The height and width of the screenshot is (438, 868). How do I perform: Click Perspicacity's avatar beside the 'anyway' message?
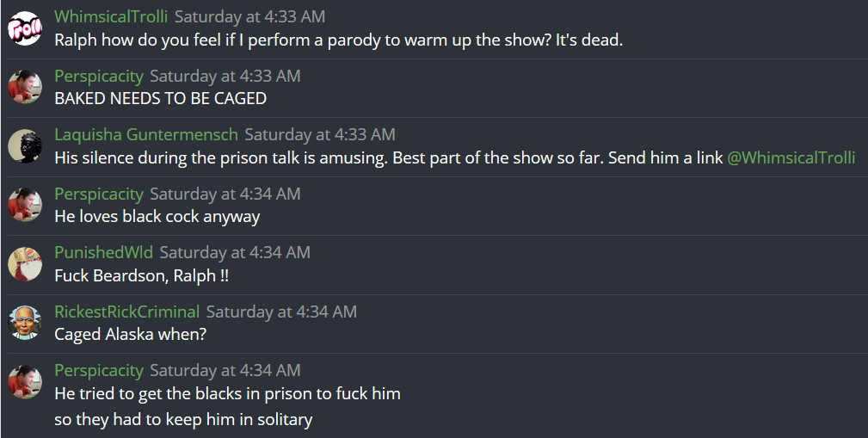coord(25,205)
